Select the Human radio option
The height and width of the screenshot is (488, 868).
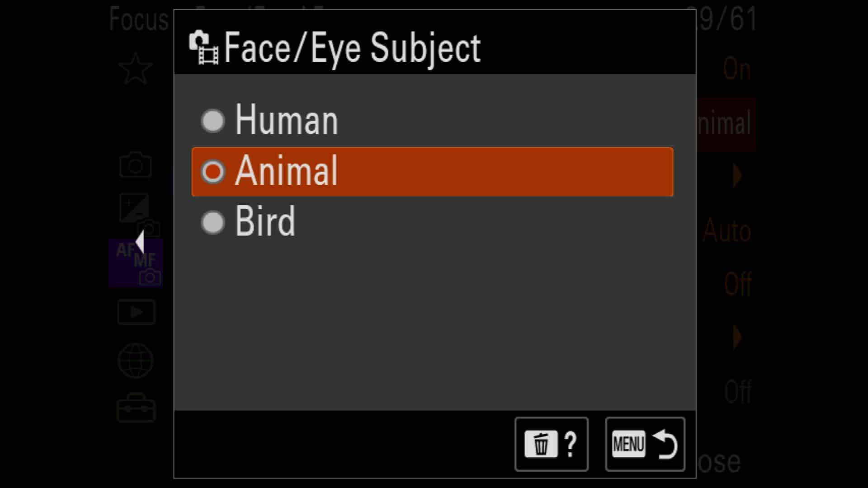212,121
